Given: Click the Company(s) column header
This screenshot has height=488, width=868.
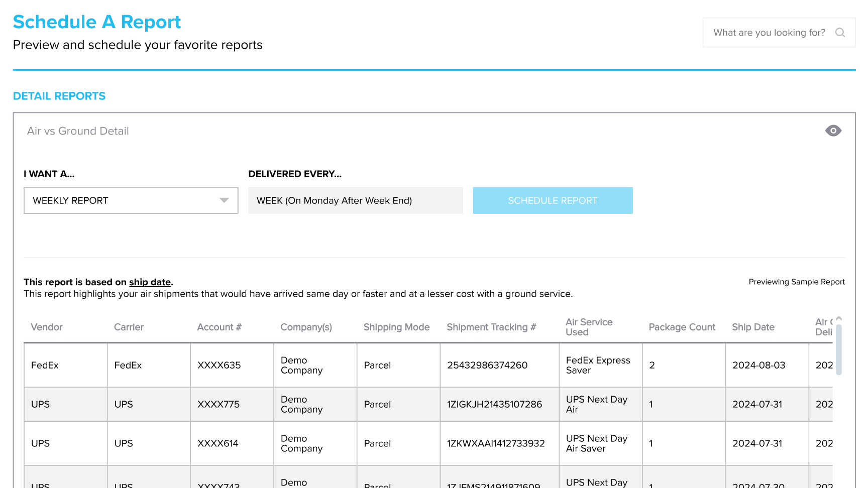Looking at the screenshot, I should pyautogui.click(x=306, y=327).
